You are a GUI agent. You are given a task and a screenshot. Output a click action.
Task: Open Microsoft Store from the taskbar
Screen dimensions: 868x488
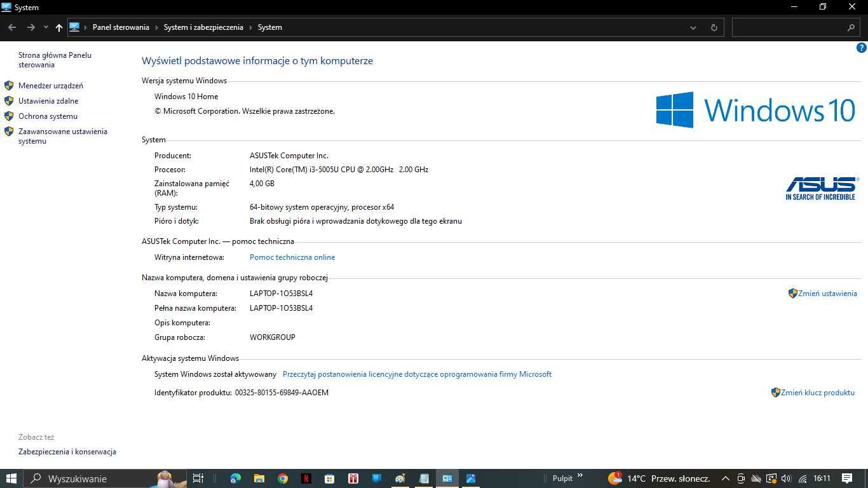[329, 478]
